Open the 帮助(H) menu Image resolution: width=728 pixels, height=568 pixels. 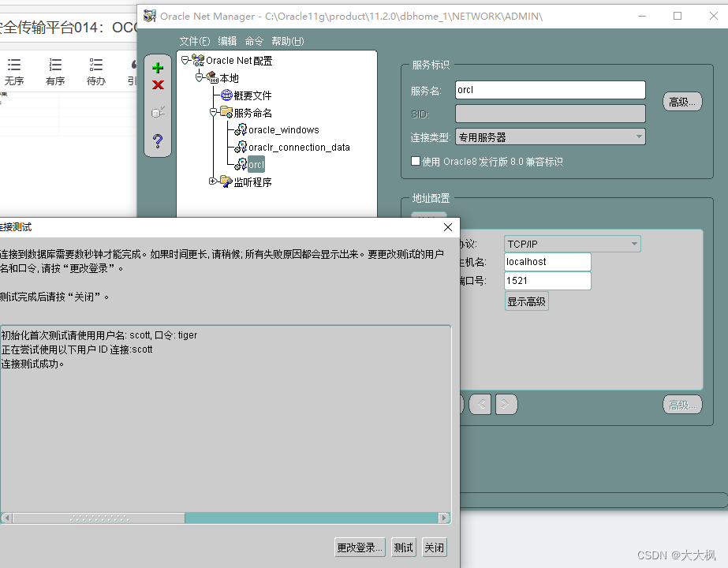(x=288, y=41)
